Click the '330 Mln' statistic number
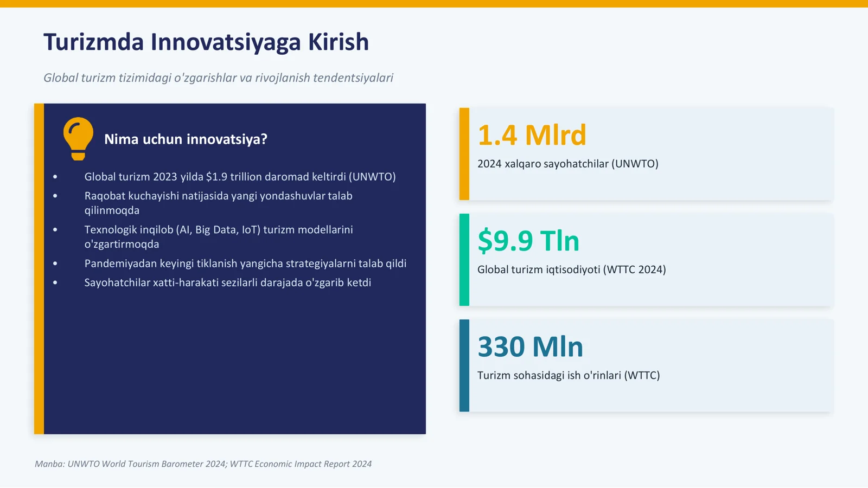This screenshot has width=868, height=488. pyautogui.click(x=530, y=346)
